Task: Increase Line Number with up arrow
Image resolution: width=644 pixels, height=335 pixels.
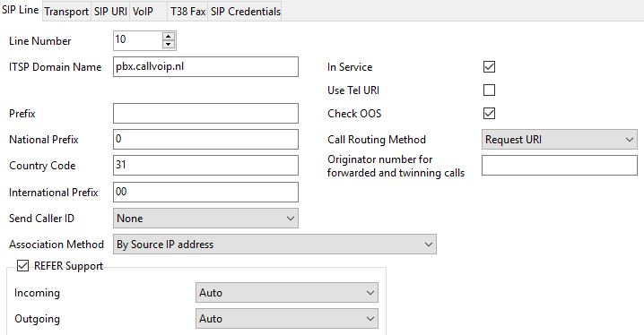Action: coord(169,36)
